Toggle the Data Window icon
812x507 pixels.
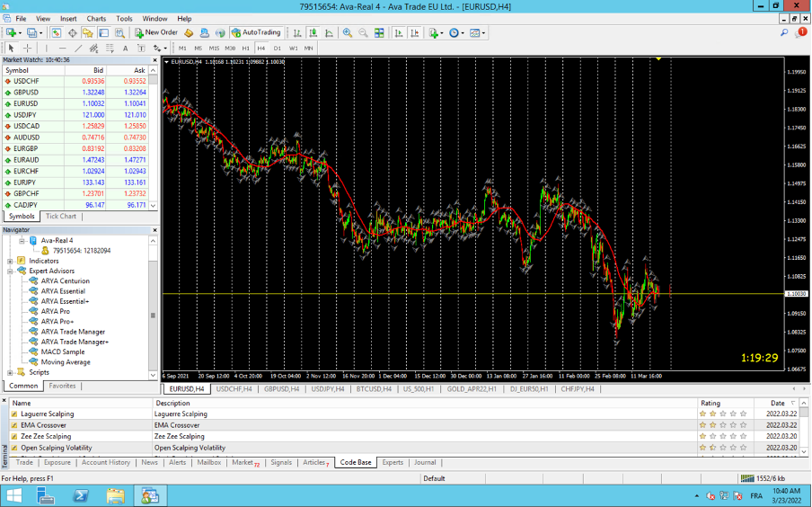tap(72, 32)
